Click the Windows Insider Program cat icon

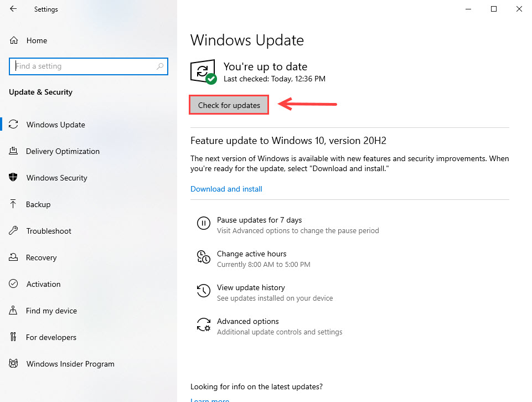point(14,364)
